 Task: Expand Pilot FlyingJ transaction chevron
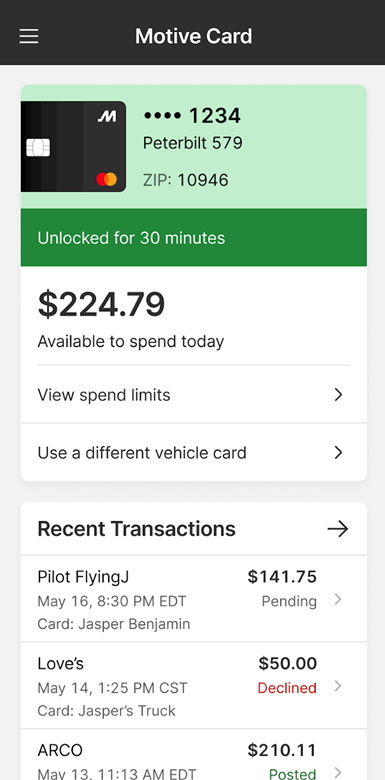point(338,599)
